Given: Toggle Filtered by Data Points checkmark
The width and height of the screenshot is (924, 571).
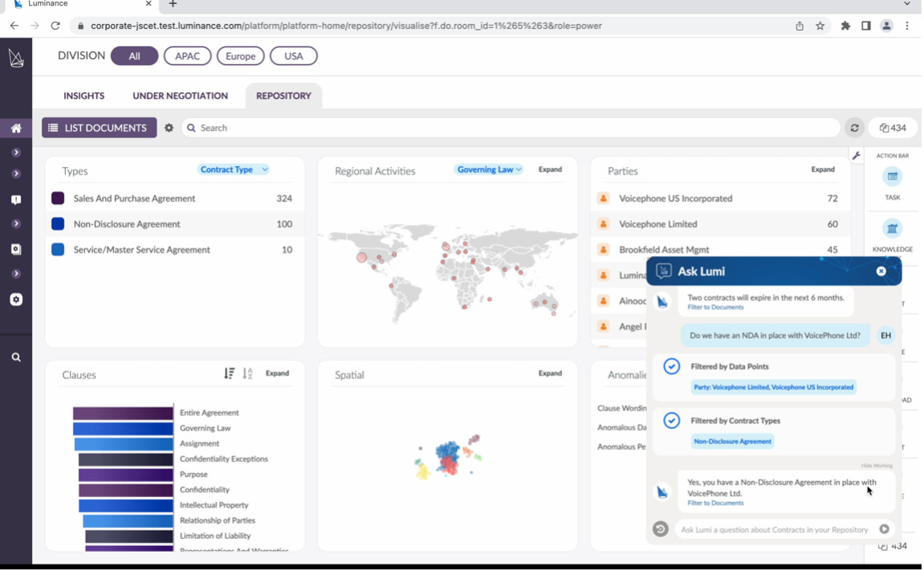Looking at the screenshot, I should (x=671, y=366).
